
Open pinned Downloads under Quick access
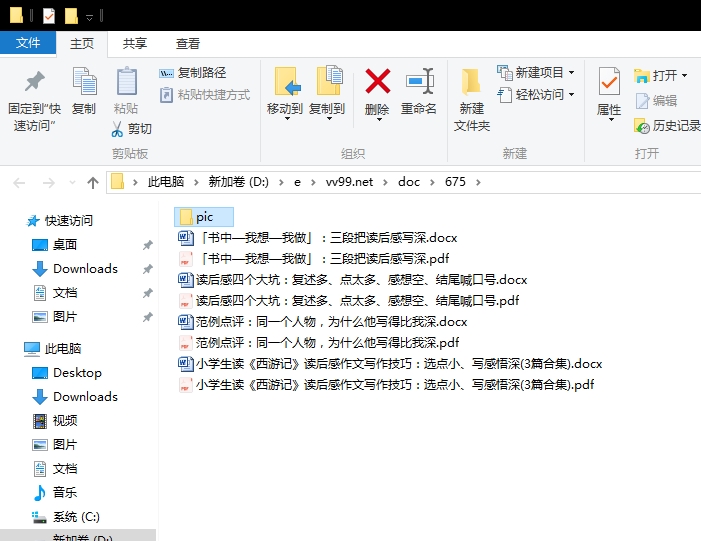(75, 269)
